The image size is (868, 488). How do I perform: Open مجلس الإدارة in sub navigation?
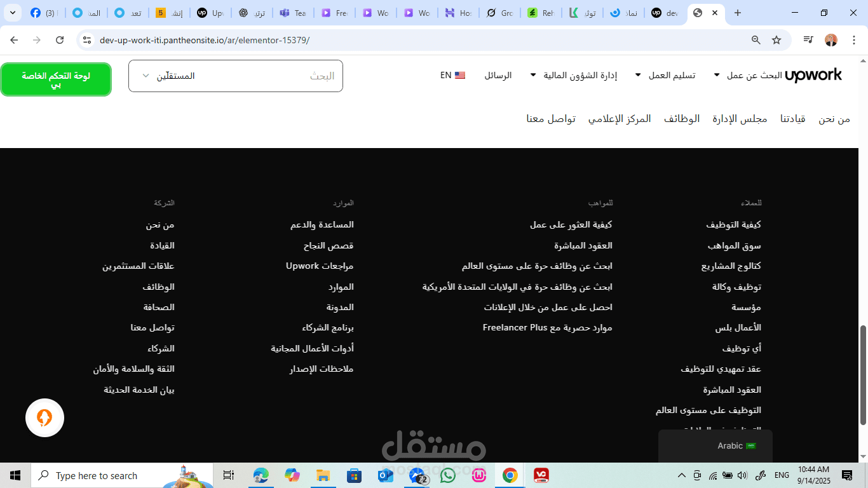click(x=740, y=119)
